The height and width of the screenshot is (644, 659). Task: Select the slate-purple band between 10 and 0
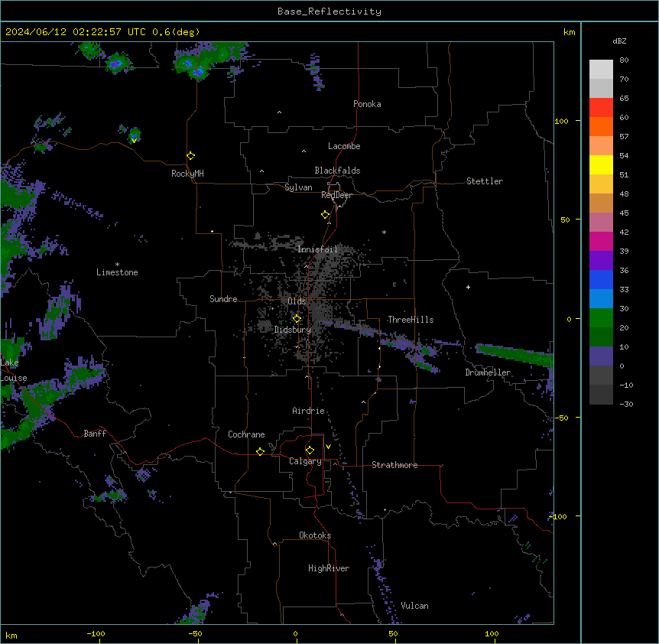point(601,356)
